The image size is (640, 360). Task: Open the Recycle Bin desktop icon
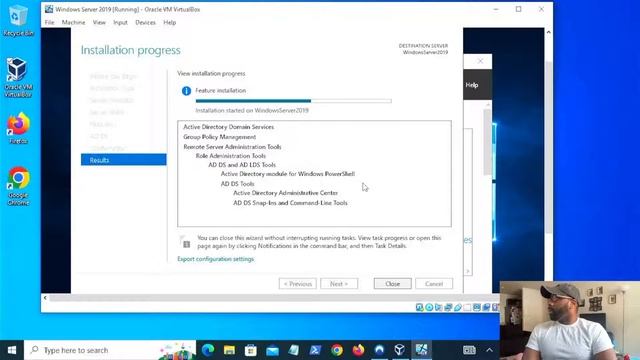pos(18,20)
